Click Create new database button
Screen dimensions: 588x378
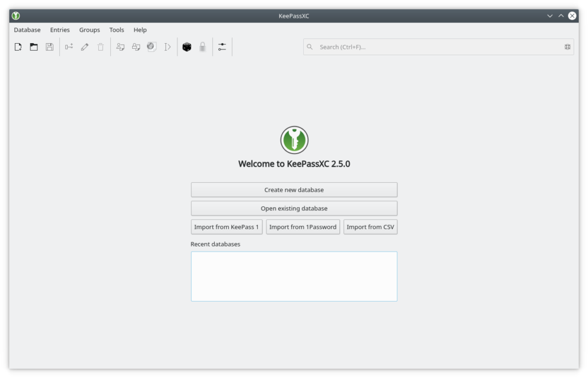294,190
